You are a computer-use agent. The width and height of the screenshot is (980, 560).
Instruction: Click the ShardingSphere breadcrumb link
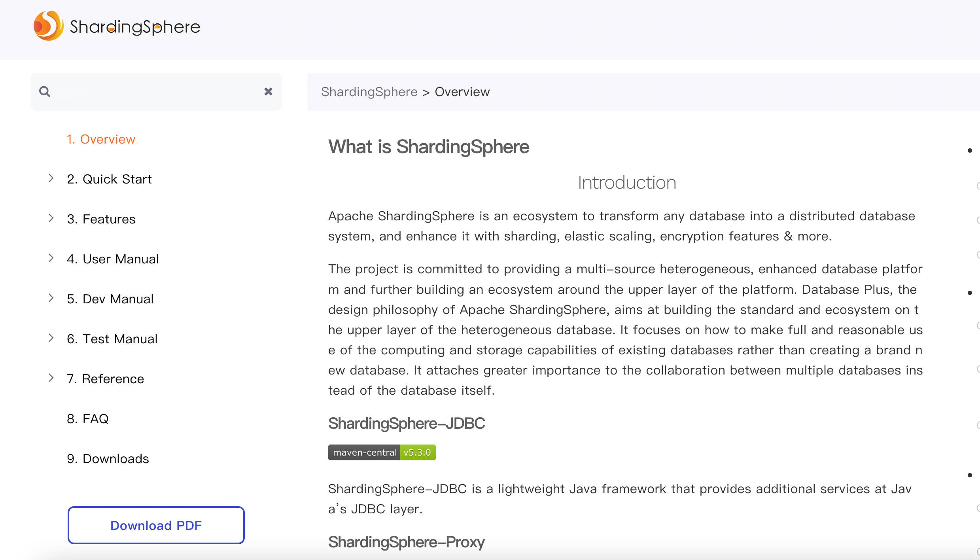click(x=369, y=91)
